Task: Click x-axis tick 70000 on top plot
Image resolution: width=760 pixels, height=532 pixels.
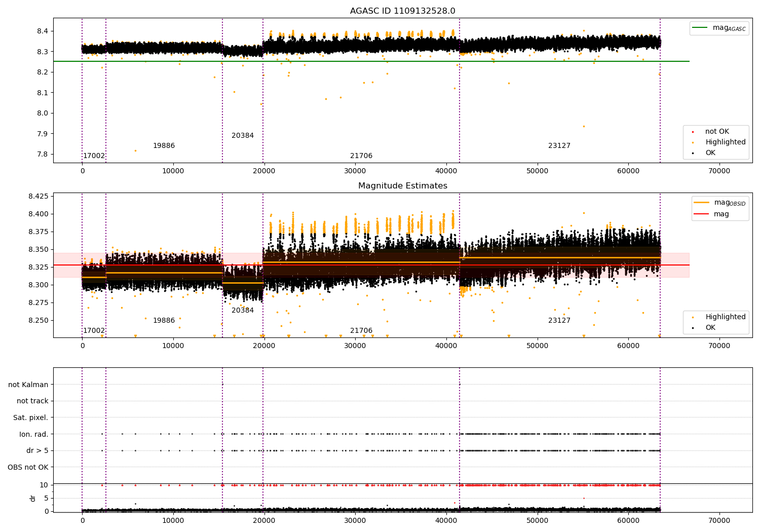Action: pos(719,171)
